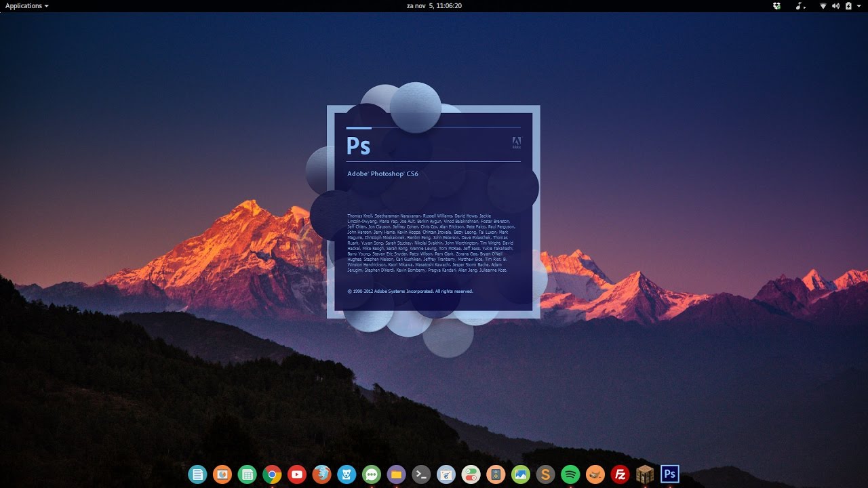The image size is (868, 488).
Task: Open Firefox from the dock
Action: tap(322, 474)
